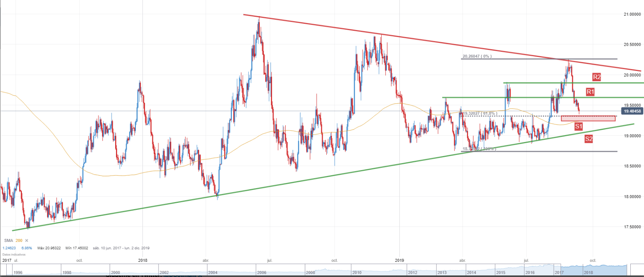Click the orange 200 period value
644x277 pixels.
click(x=19, y=241)
